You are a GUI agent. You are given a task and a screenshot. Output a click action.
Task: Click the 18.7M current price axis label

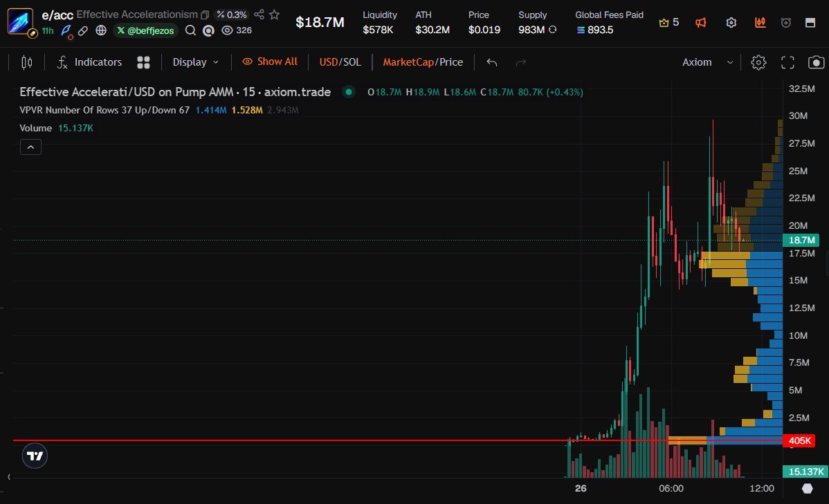tap(801, 241)
